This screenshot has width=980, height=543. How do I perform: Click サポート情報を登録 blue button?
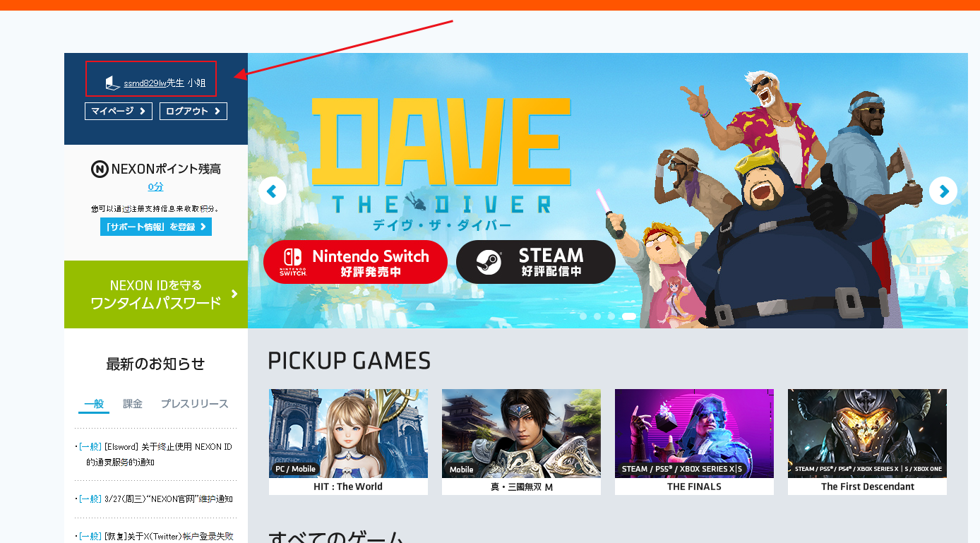(x=156, y=227)
